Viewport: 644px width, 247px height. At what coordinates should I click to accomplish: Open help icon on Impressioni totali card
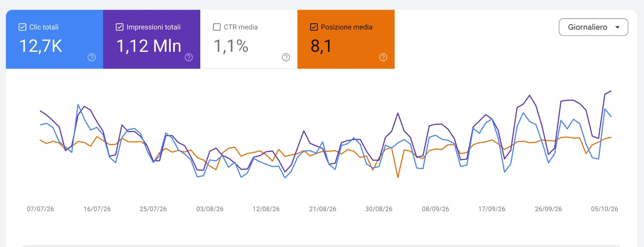tap(189, 57)
